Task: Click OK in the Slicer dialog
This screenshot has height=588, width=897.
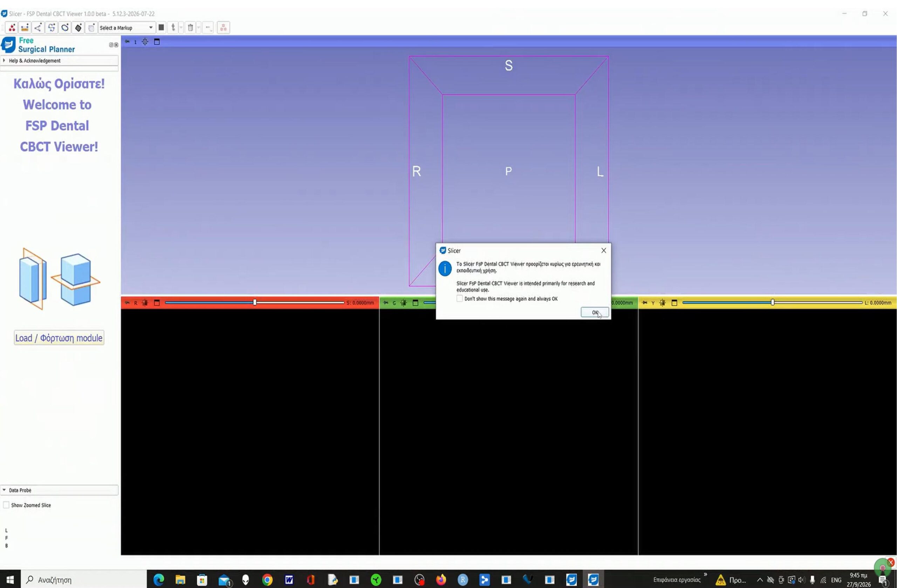Action: [595, 312]
